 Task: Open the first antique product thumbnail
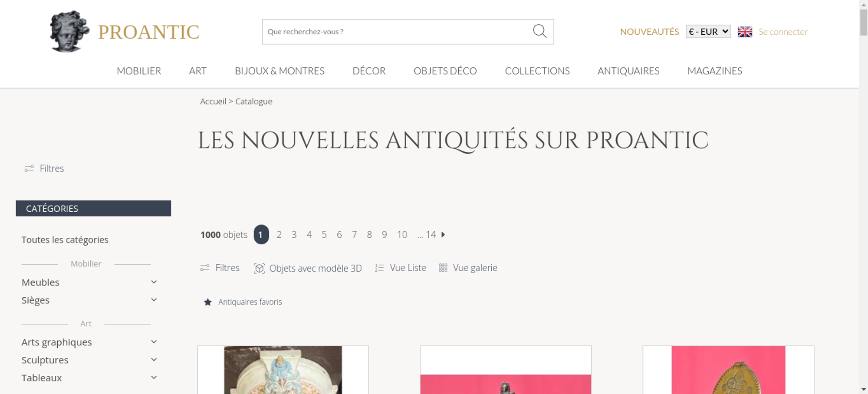[x=283, y=370]
